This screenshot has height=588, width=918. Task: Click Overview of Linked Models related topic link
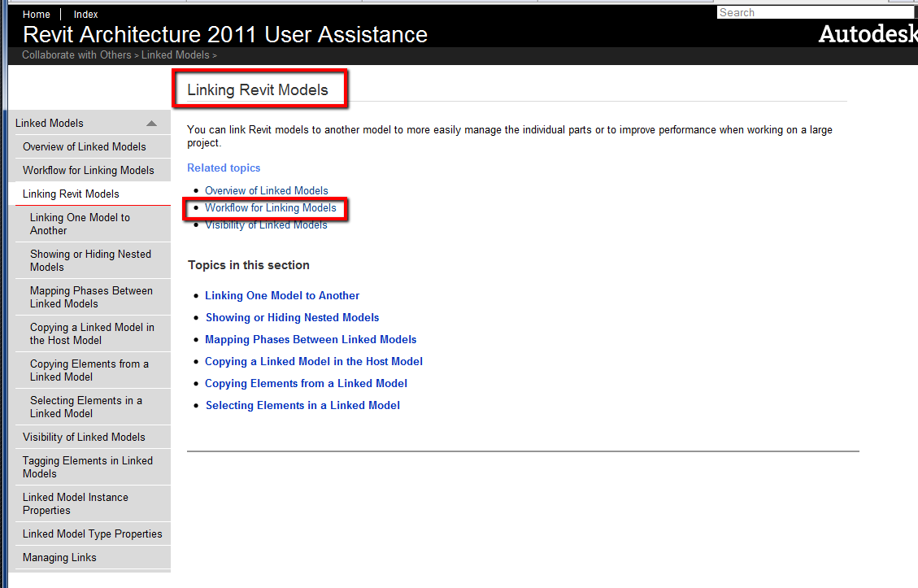267,190
